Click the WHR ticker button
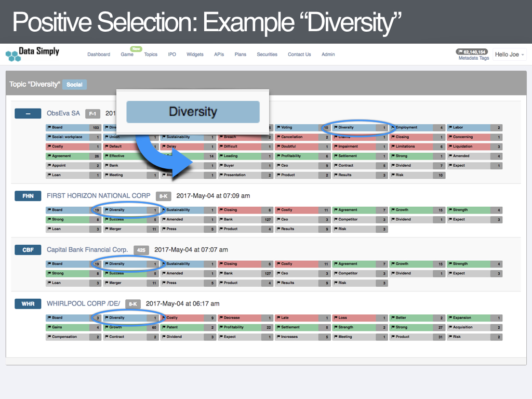The width and height of the screenshot is (532, 399). point(28,304)
